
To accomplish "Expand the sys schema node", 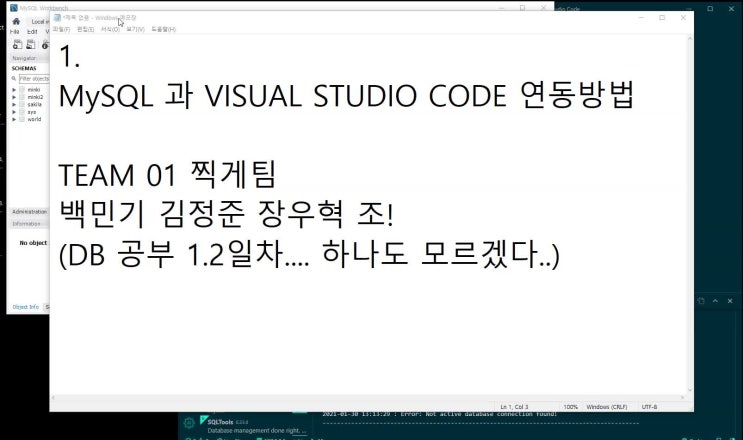I will 14,112.
